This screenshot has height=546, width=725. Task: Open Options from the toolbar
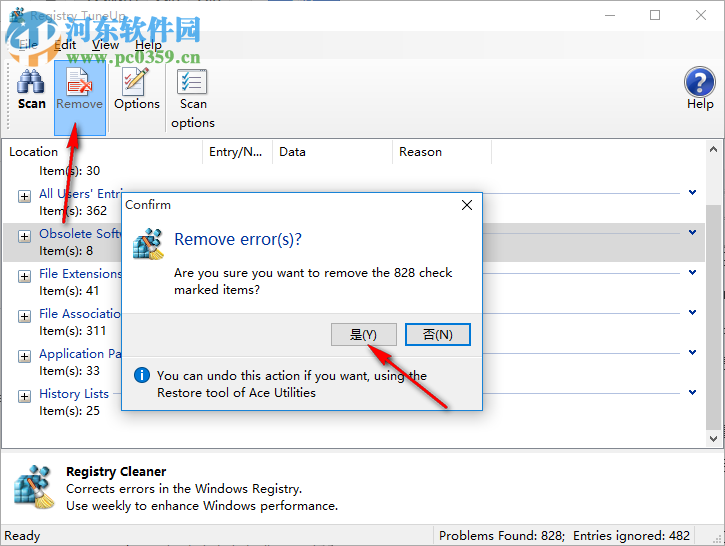(137, 90)
